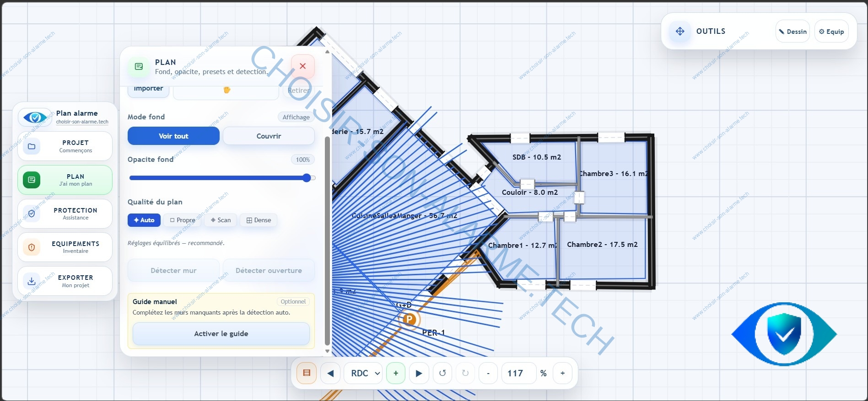Screen dimensions: 868x401
Task: Click Détecter mur button
Action: coord(173,270)
